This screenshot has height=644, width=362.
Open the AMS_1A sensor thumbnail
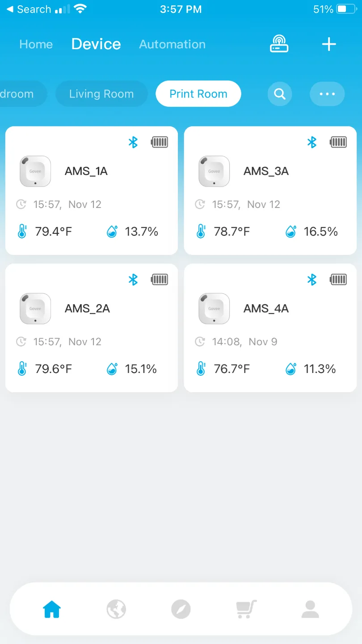[x=35, y=171]
